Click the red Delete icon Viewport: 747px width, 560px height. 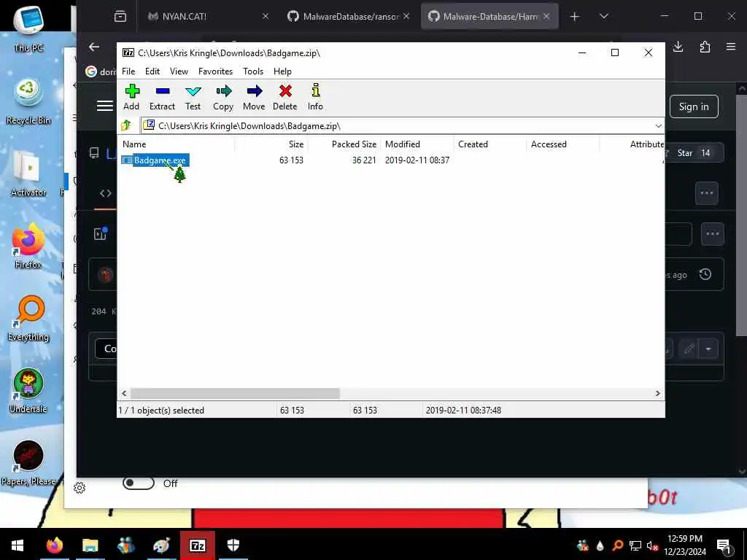(x=285, y=98)
